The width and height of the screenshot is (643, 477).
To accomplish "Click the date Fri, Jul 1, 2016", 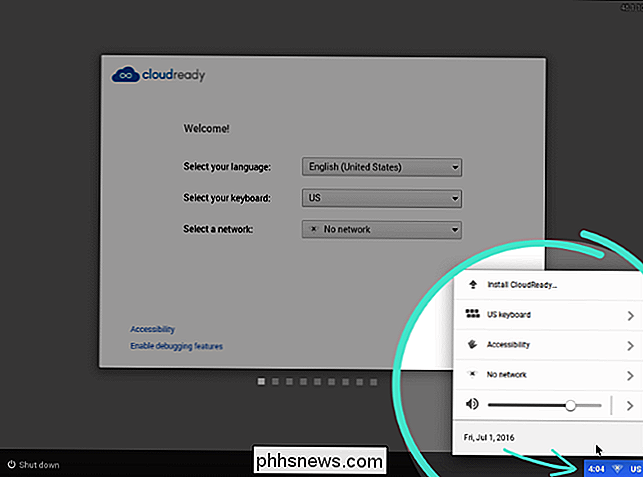I will (x=489, y=438).
